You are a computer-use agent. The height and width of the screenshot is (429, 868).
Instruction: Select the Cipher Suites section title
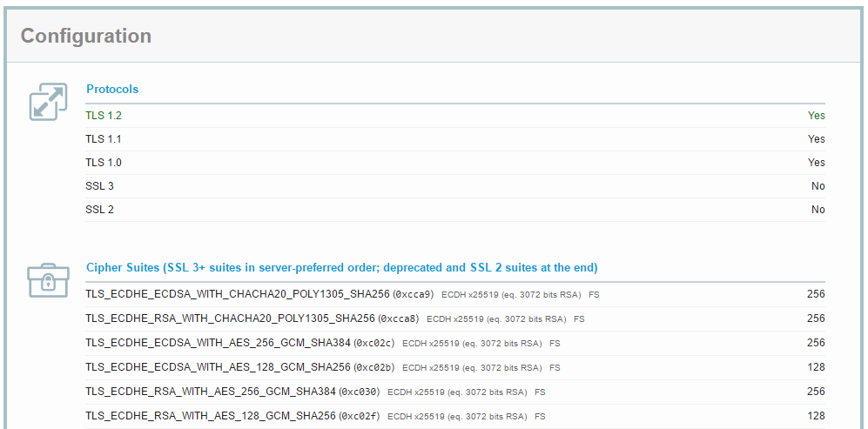coord(341,267)
